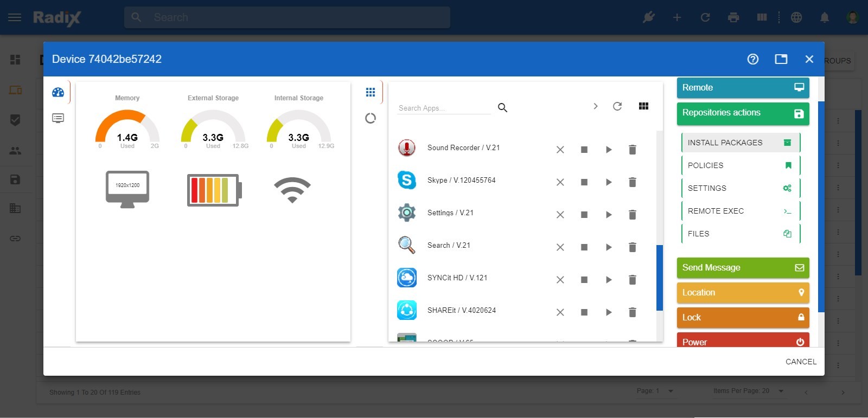868x418 pixels.
Task: Select INSTALL PACKAGES menu item
Action: (x=741, y=143)
